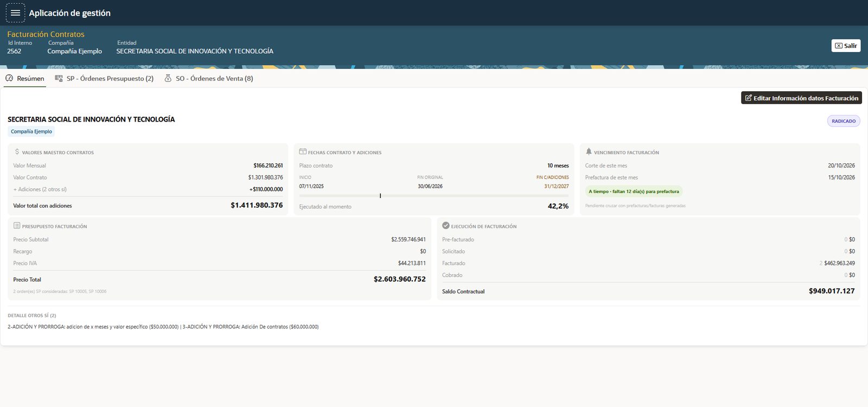
Task: Click the Pendiente cruzar con prefacturas note
Action: [x=635, y=206]
